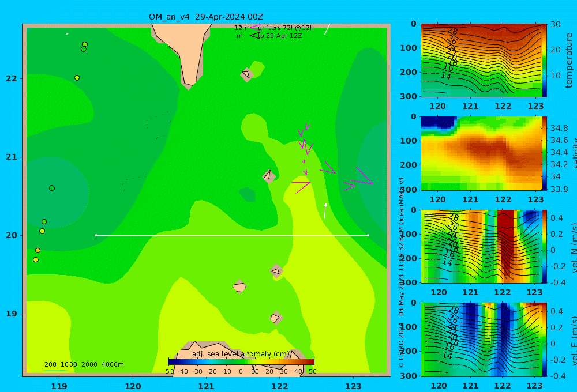Select the orange drifter circle near 19.8N

point(38,250)
